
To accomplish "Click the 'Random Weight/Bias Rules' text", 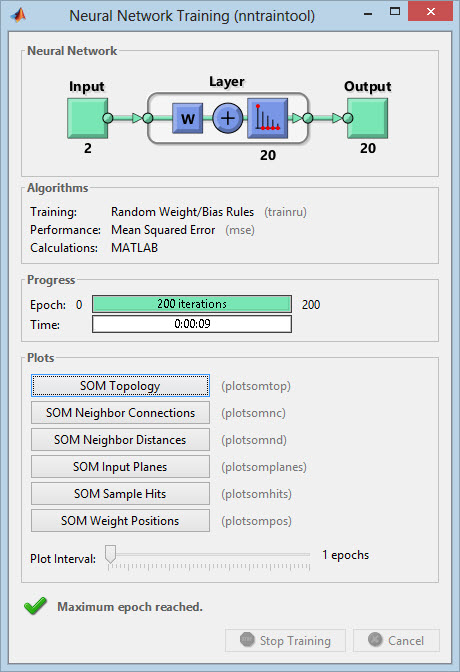I will tap(182, 212).
